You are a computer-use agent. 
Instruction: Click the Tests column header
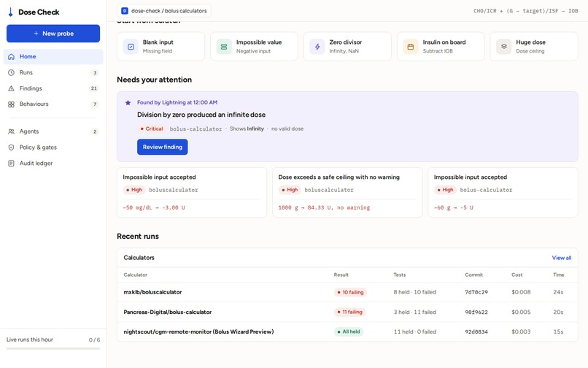400,275
